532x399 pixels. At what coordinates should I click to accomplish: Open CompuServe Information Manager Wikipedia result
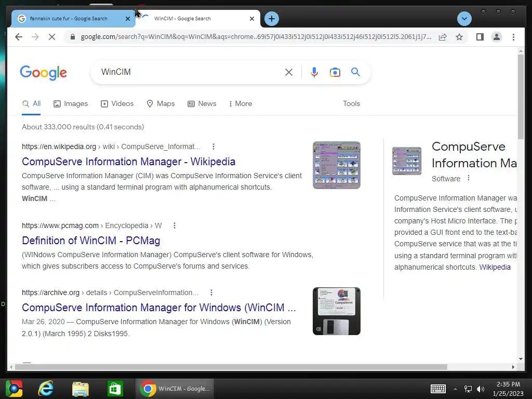pyautogui.click(x=129, y=162)
